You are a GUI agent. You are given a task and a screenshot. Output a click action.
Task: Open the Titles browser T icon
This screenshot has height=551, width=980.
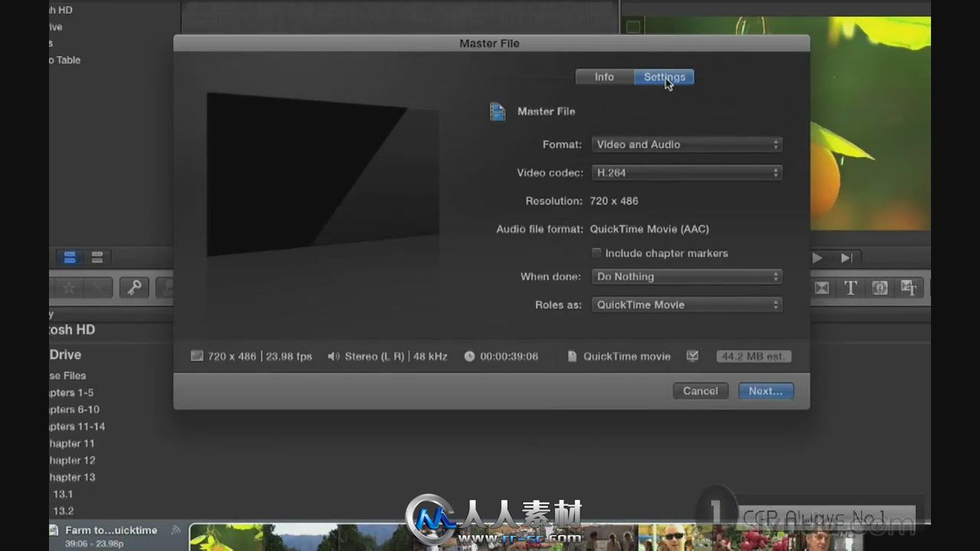coord(850,288)
